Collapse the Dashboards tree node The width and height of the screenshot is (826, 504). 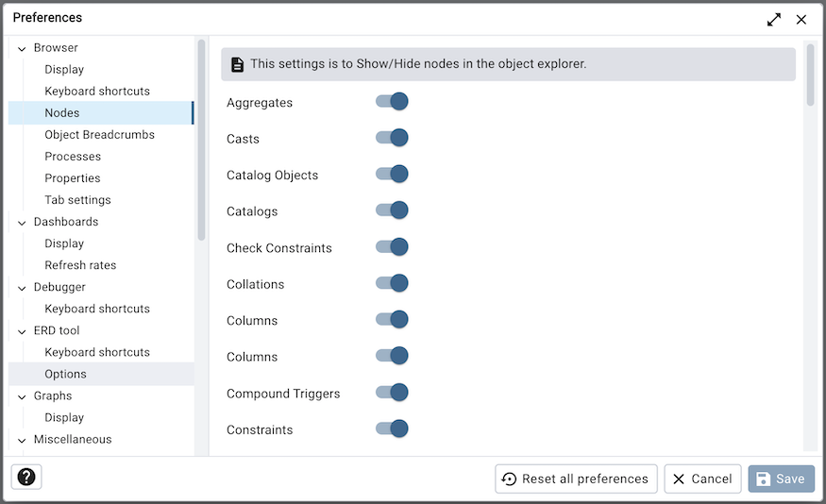[22, 223]
